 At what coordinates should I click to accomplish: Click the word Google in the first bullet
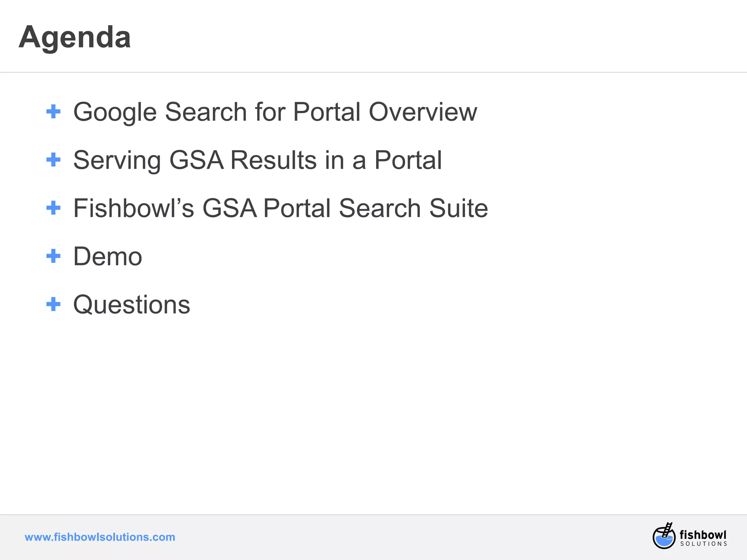tap(115, 112)
